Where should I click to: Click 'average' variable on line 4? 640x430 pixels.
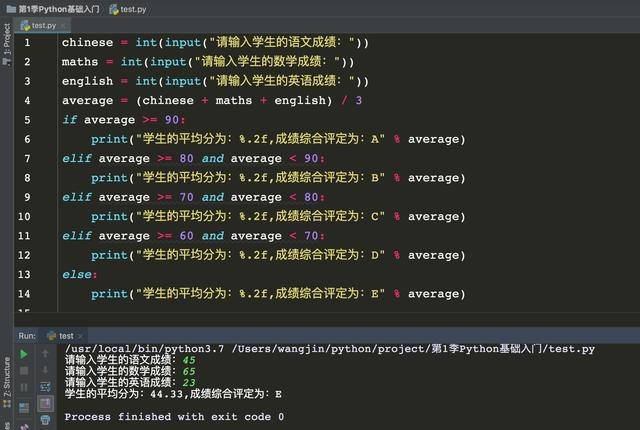pos(87,100)
